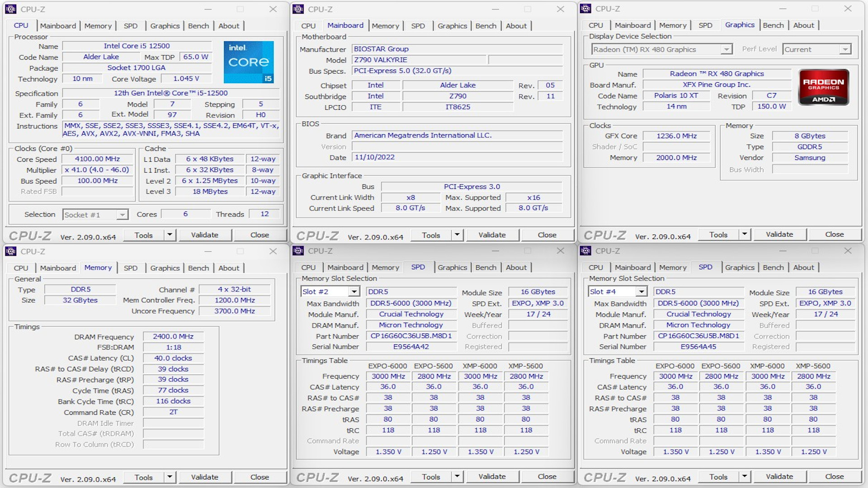868x488 pixels.
Task: Click Validate in the CPU tab window
Action: pos(204,235)
